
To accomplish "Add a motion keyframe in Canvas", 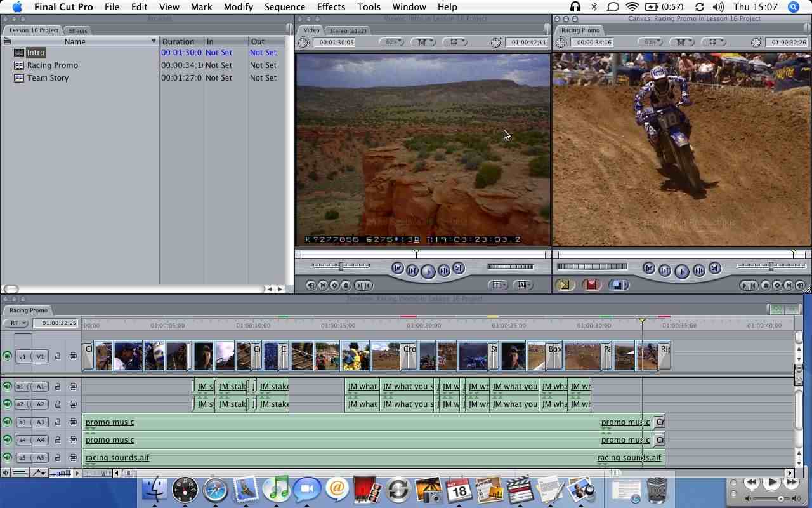I will tap(777, 285).
